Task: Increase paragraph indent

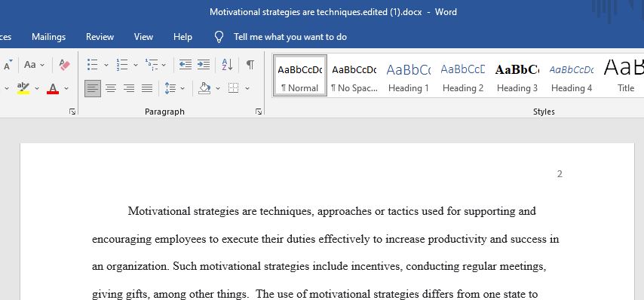Action: click(x=204, y=65)
